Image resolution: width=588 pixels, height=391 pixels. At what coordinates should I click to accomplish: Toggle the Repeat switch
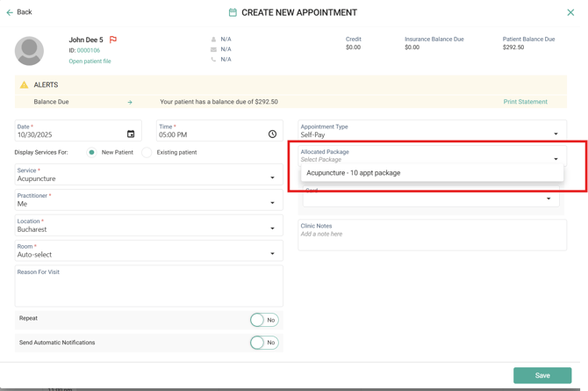264,320
